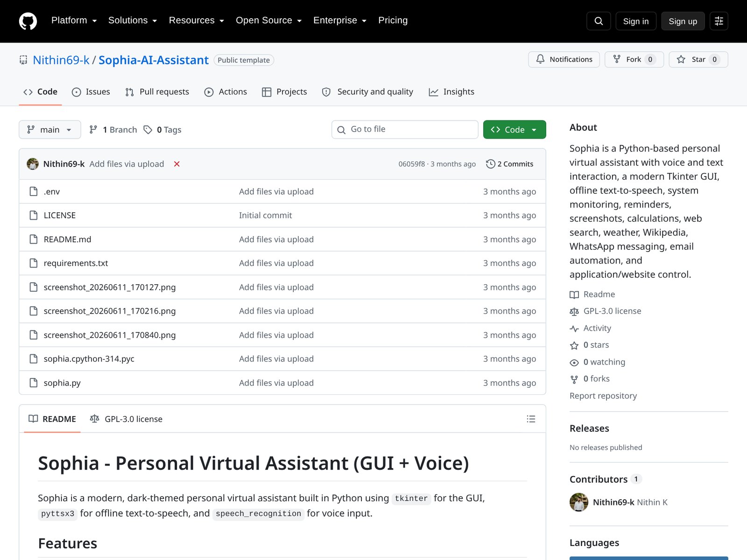Open screenshot_20260611_170127.png file

110,287
